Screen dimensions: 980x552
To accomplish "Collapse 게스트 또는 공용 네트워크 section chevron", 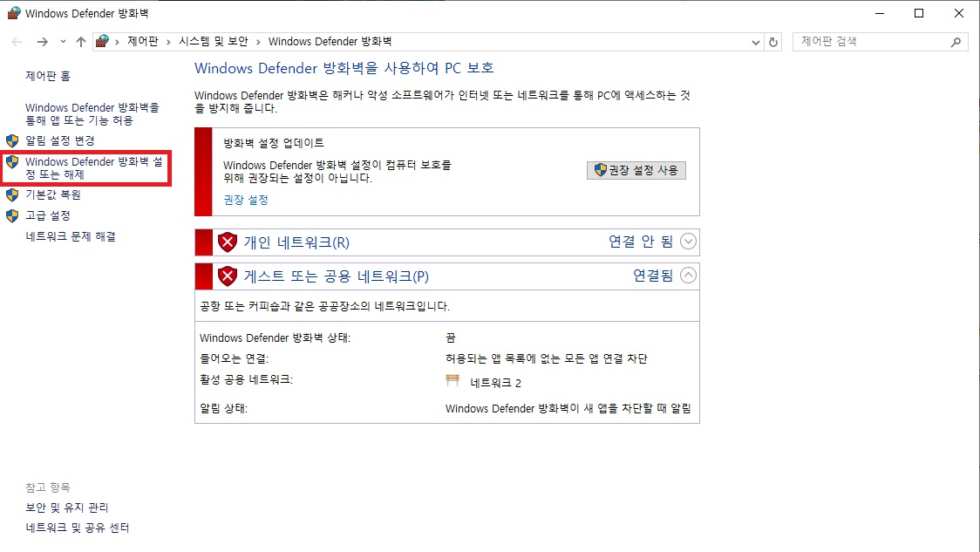I will click(688, 275).
